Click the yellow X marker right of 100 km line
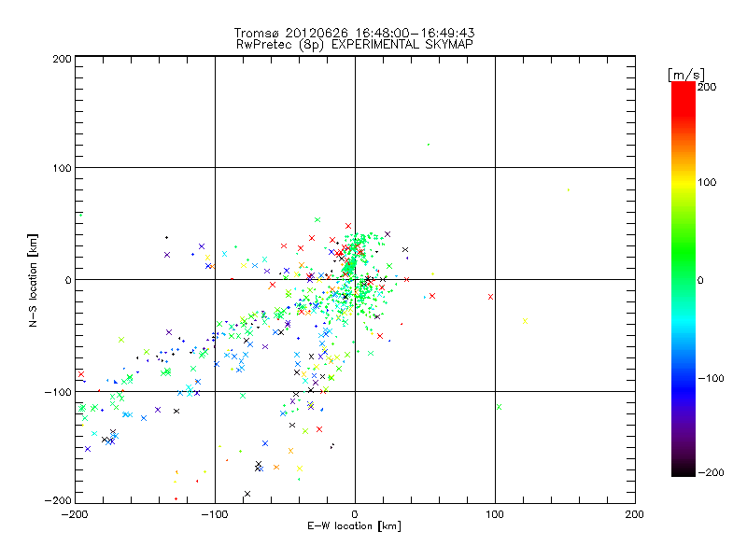 (x=525, y=322)
